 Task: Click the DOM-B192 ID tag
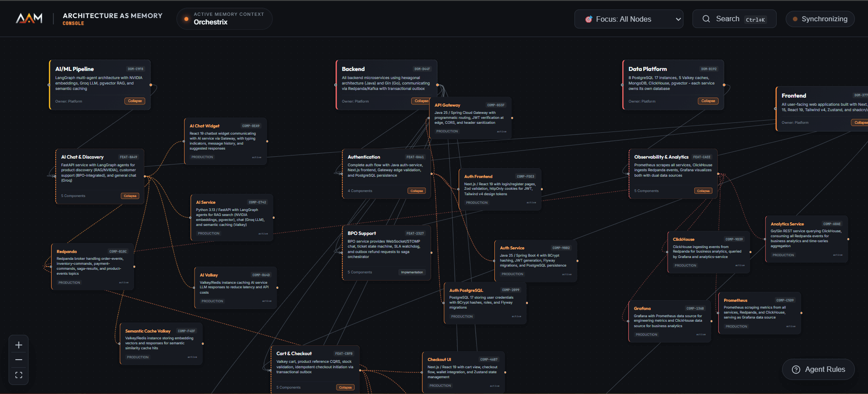[709, 69]
